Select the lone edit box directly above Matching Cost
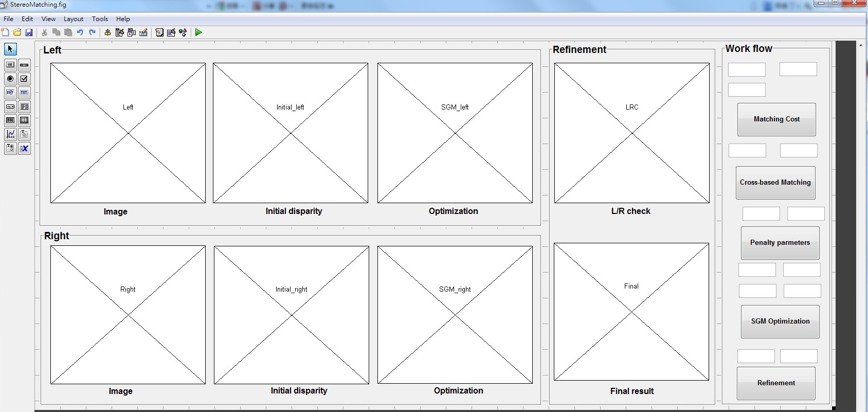Image resolution: width=868 pixels, height=412 pixels. pos(747,90)
